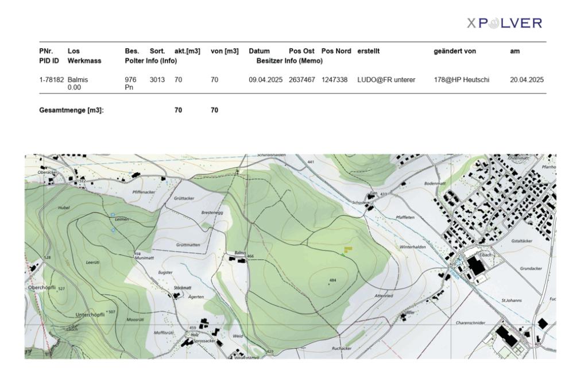Viewport: 588px width, 389px height.
Task: Click the Balmis farm buildings on map
Action: click(237, 260)
